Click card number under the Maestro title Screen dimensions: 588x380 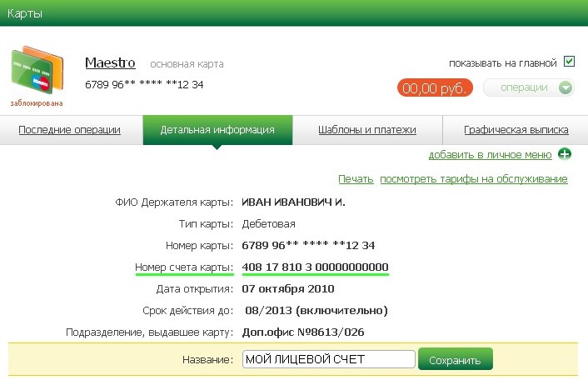pyautogui.click(x=144, y=84)
